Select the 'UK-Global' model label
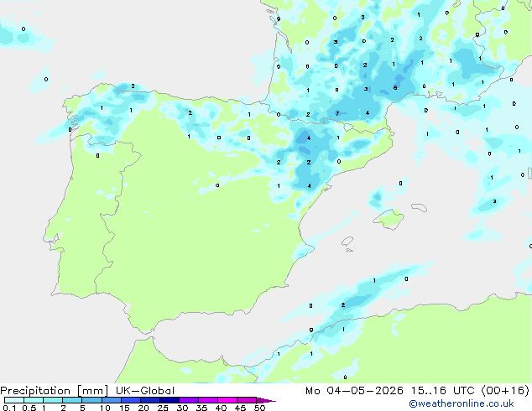Image resolution: width=532 pixels, height=411 pixels. tap(145, 391)
